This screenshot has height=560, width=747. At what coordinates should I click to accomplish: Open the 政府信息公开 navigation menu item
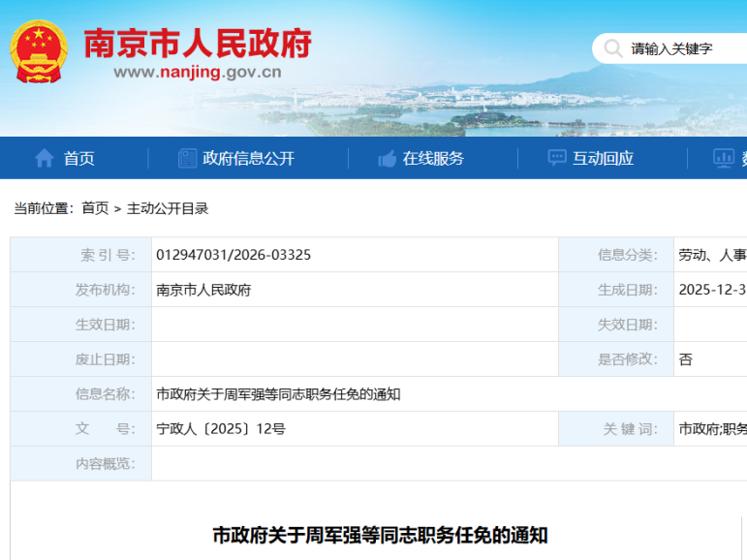pos(248,158)
